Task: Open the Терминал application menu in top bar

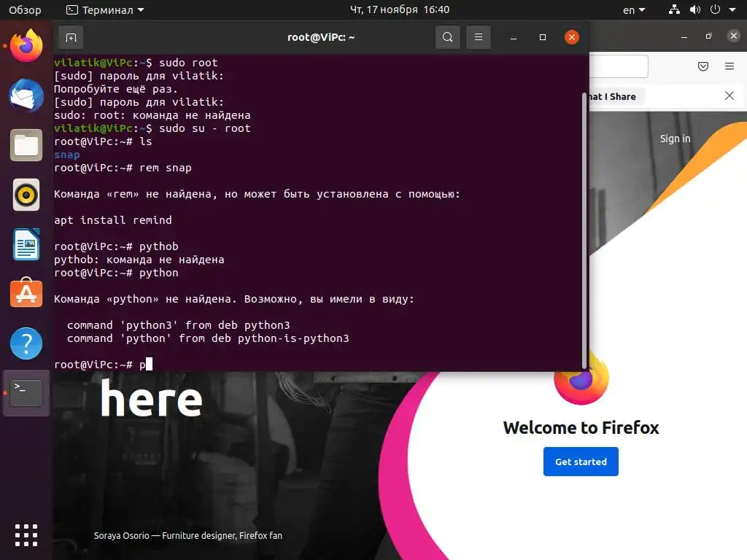Action: (105, 9)
